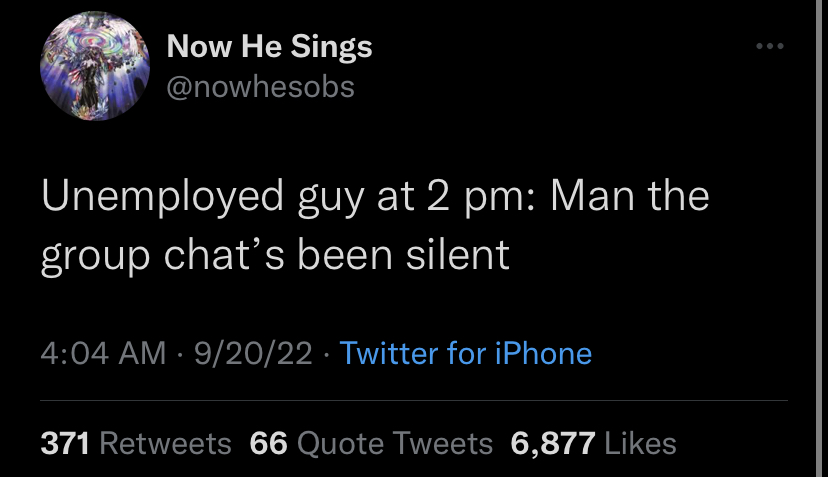828x477 pixels.
Task: Click the 66 quote tweet count number
Action: click(x=268, y=443)
